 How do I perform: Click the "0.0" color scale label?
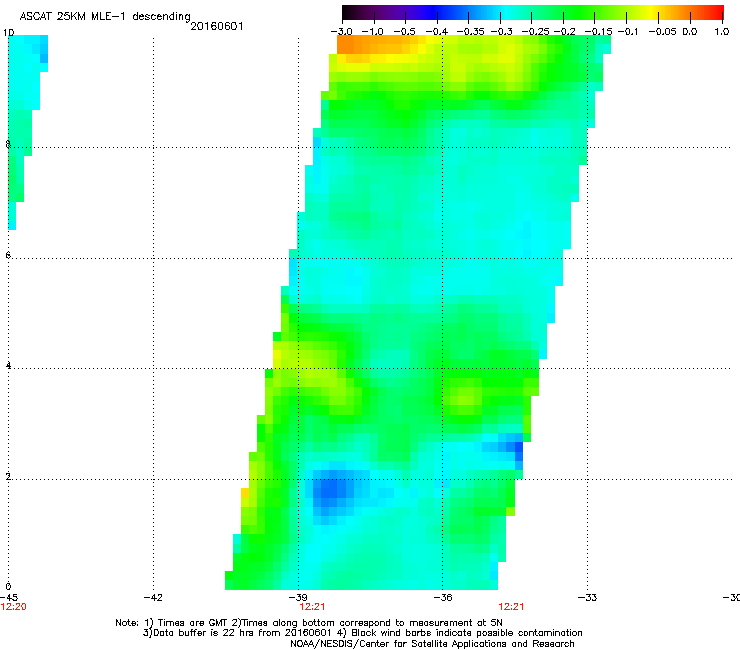tap(690, 31)
